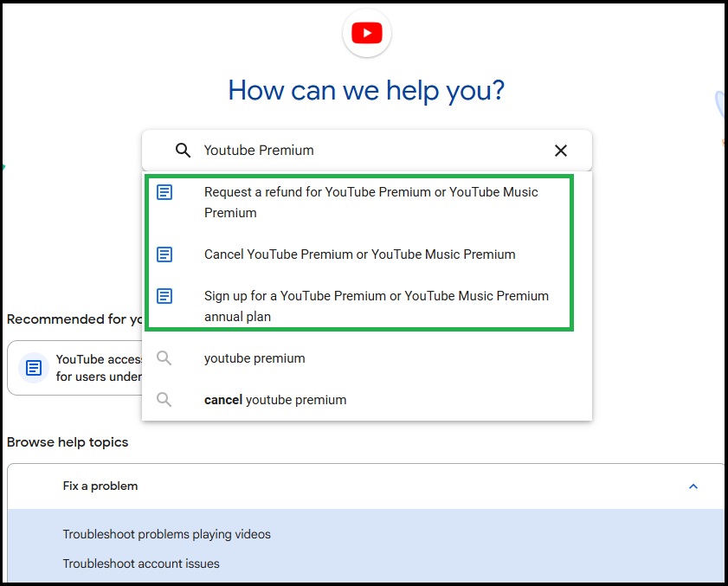Click magnifier icon beside 'youtube premium' suggestion
This screenshot has width=728, height=586.
164,358
